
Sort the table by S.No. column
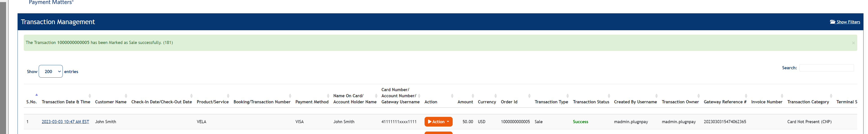pyautogui.click(x=31, y=102)
